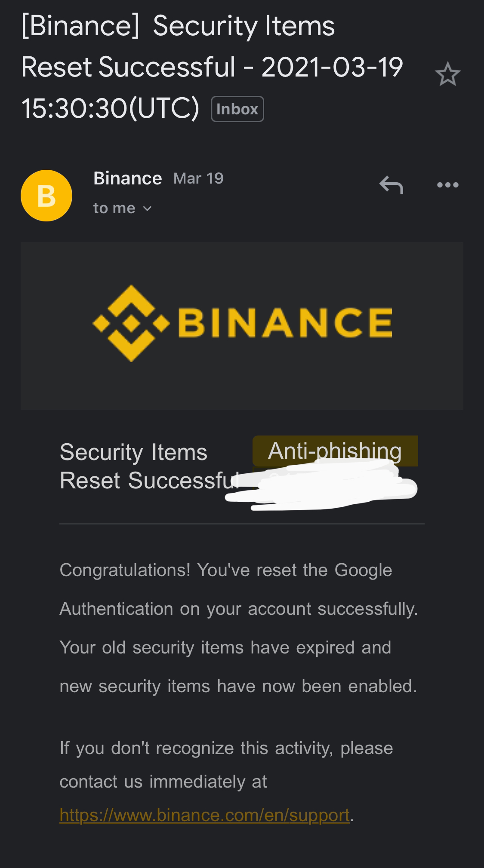This screenshot has height=868, width=484.
Task: Open the binance.com/en/support link
Action: [204, 815]
